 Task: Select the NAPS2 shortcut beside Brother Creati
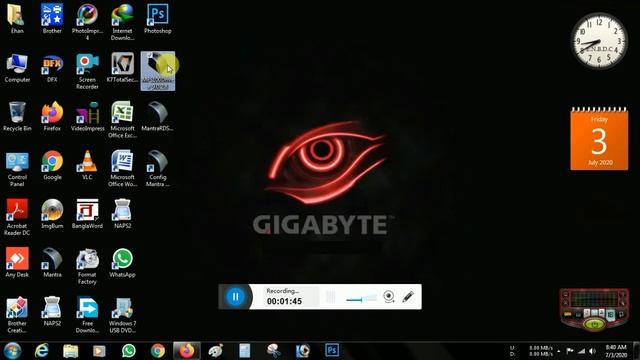[x=52, y=312]
